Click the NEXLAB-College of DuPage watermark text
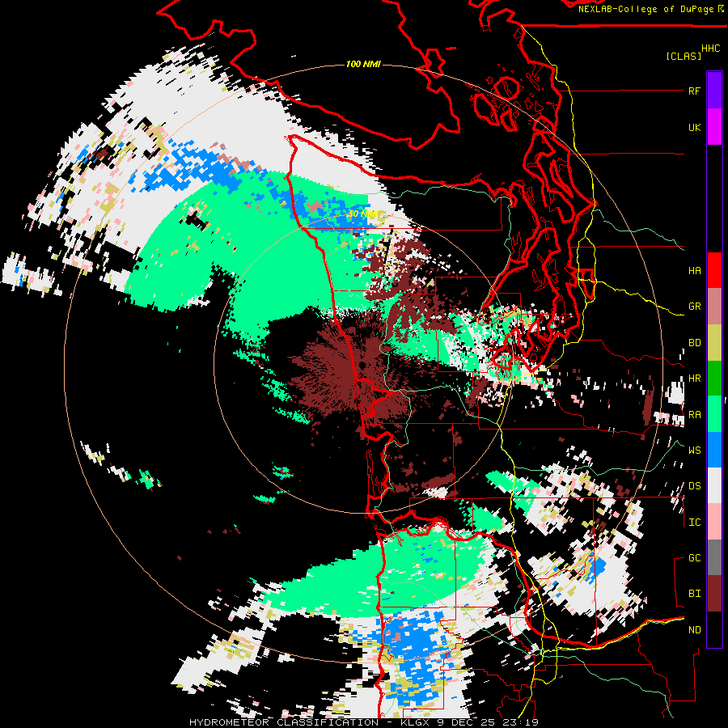728x728 pixels. coord(647,9)
